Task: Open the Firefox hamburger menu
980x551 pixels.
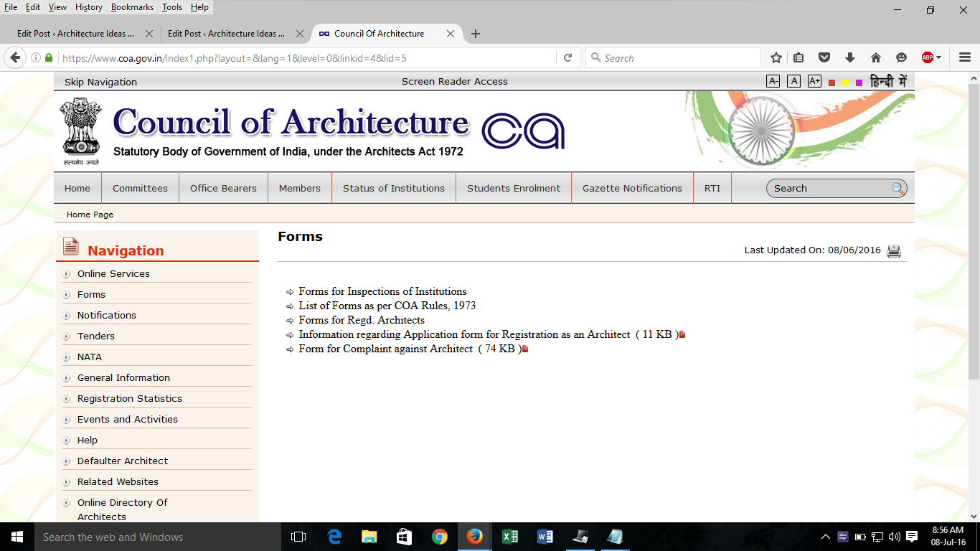Action: pyautogui.click(x=965, y=58)
